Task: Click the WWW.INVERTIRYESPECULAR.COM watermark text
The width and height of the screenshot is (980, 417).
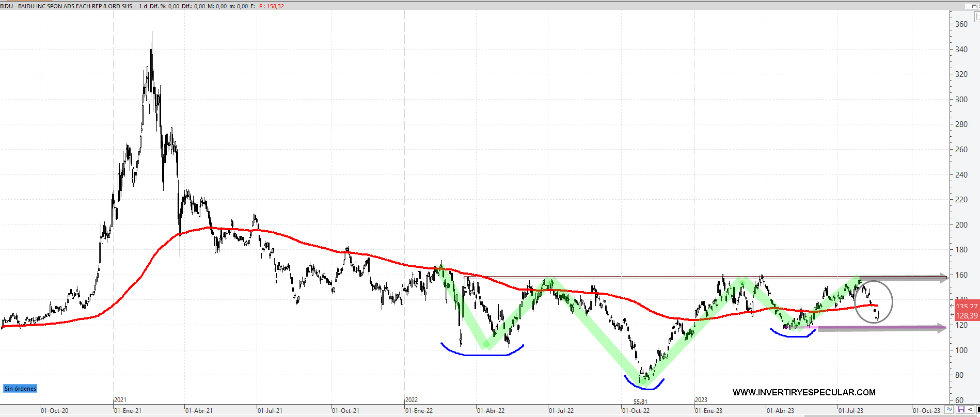Action: point(803,392)
